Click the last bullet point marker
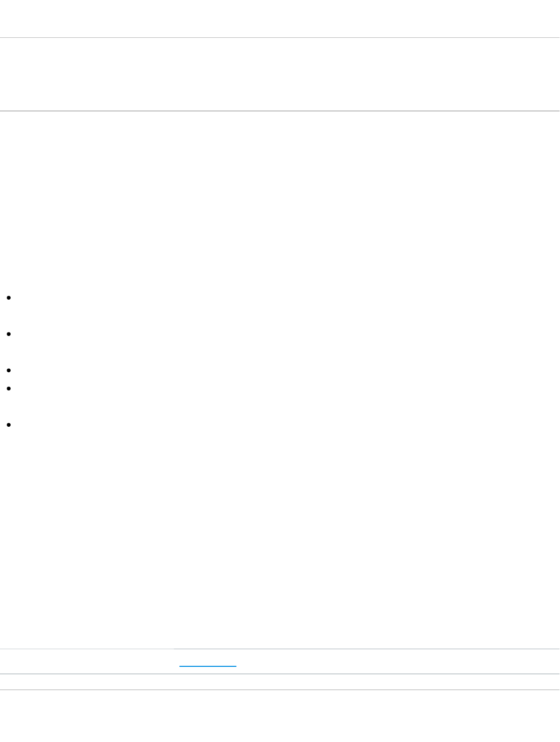 point(10,425)
